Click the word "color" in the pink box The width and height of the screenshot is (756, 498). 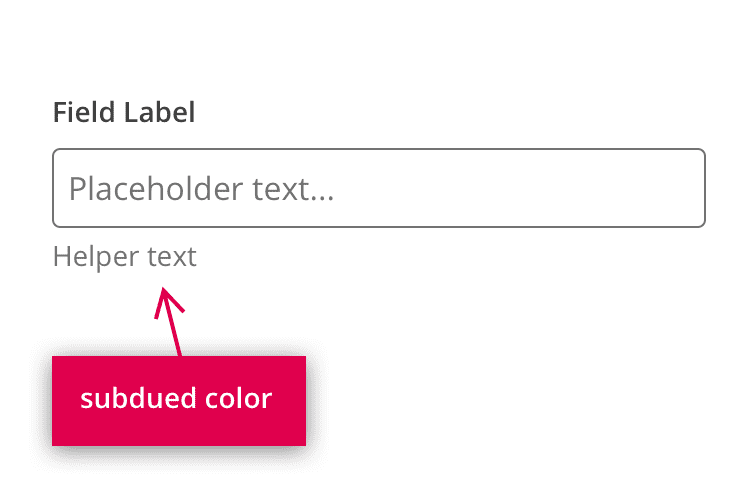(x=237, y=399)
